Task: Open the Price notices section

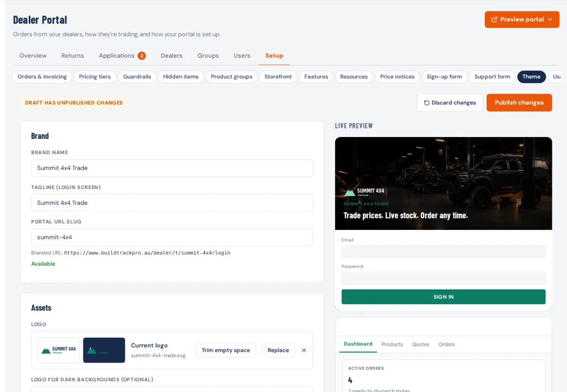Action: pyautogui.click(x=397, y=77)
